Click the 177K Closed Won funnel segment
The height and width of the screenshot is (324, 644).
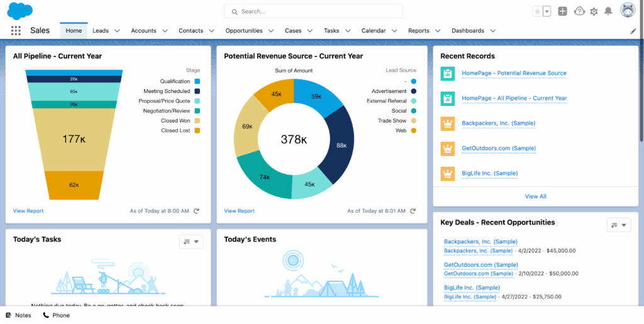click(x=74, y=140)
